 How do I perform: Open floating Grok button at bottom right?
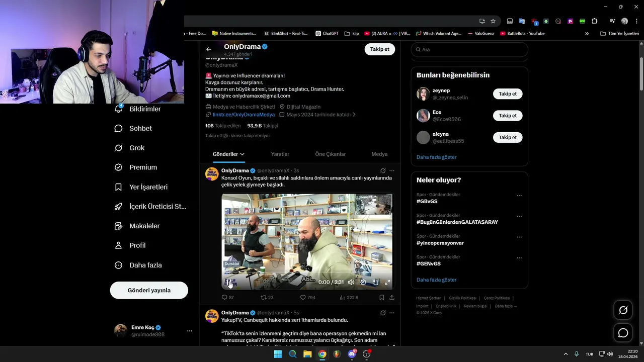[623, 310]
